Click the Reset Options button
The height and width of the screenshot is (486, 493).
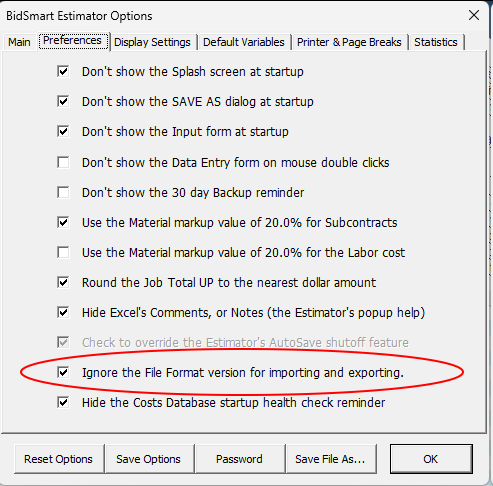click(x=58, y=459)
